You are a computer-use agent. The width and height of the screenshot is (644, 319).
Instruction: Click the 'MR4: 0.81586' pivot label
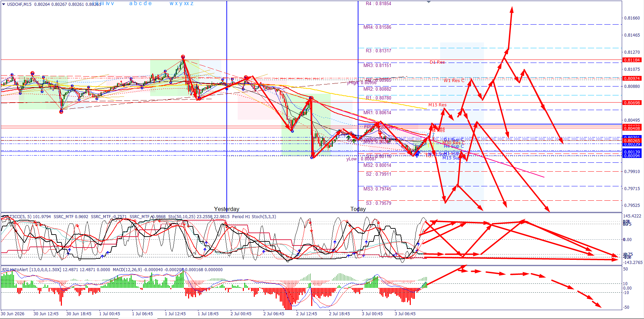(377, 27)
